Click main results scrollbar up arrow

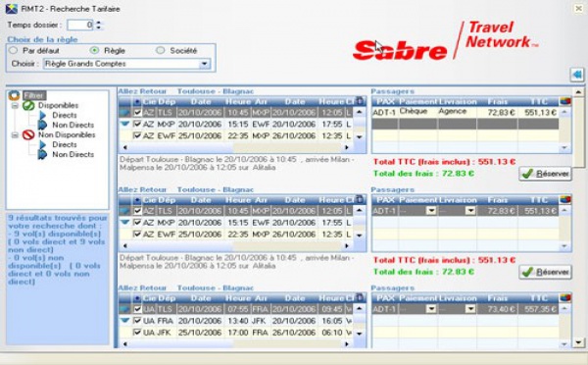coord(578,92)
